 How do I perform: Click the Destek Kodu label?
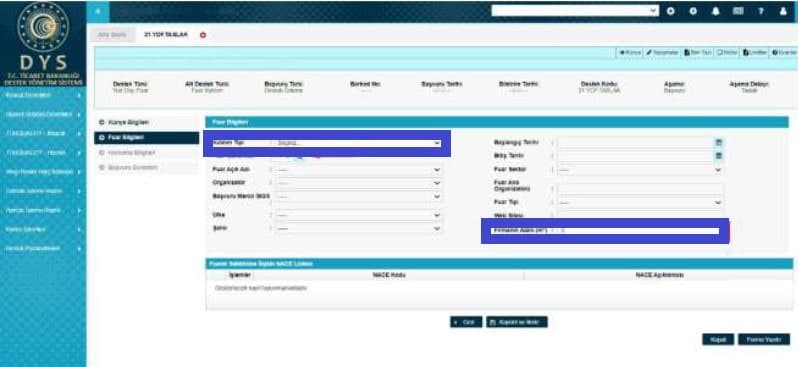[599, 84]
